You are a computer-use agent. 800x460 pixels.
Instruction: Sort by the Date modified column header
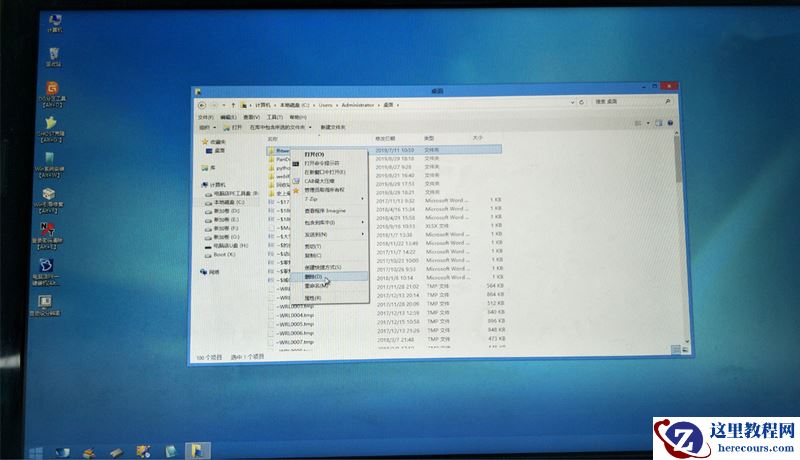386,138
